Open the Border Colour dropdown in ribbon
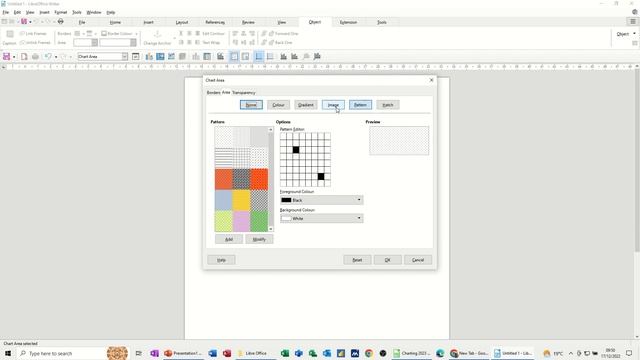Image resolution: width=640 pixels, height=360 pixels. (136, 33)
